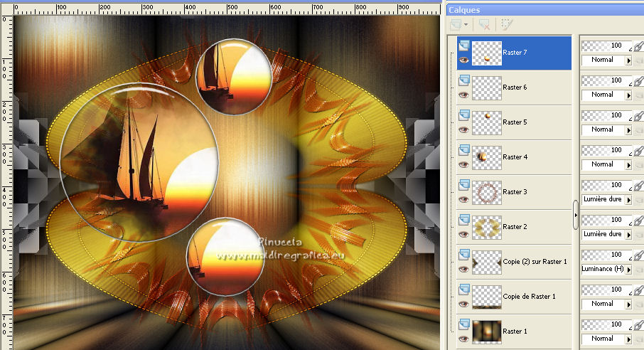Click the layer type icon of Raster 4
Screen dimensions: 644x350
[x=464, y=150]
